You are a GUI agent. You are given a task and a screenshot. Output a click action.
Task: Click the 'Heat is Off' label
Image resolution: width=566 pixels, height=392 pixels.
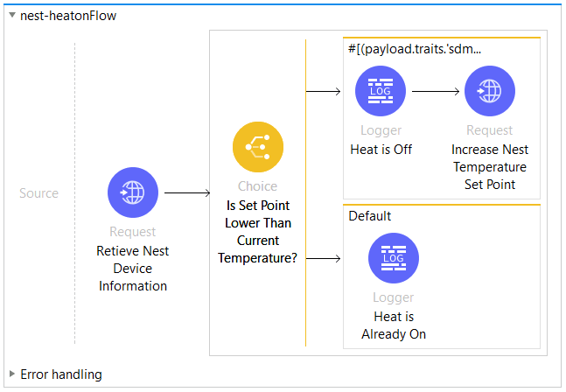tap(381, 150)
